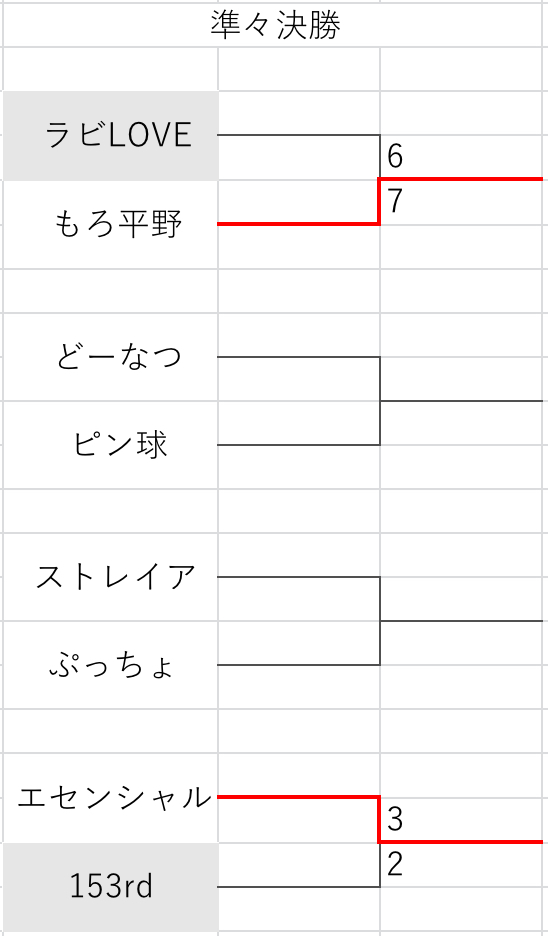Select the grey 153rd cell
The height and width of the screenshot is (936, 548).
point(110,886)
